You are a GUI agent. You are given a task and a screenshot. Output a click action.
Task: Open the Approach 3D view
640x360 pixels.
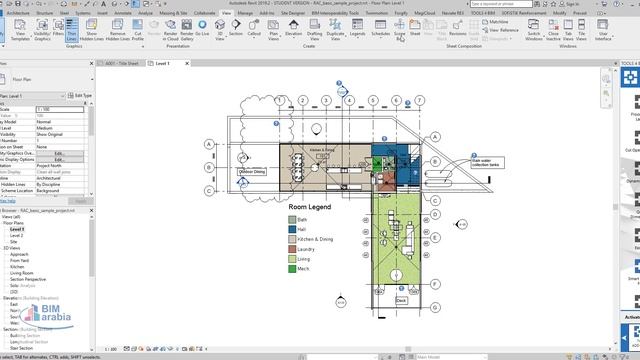point(19,254)
